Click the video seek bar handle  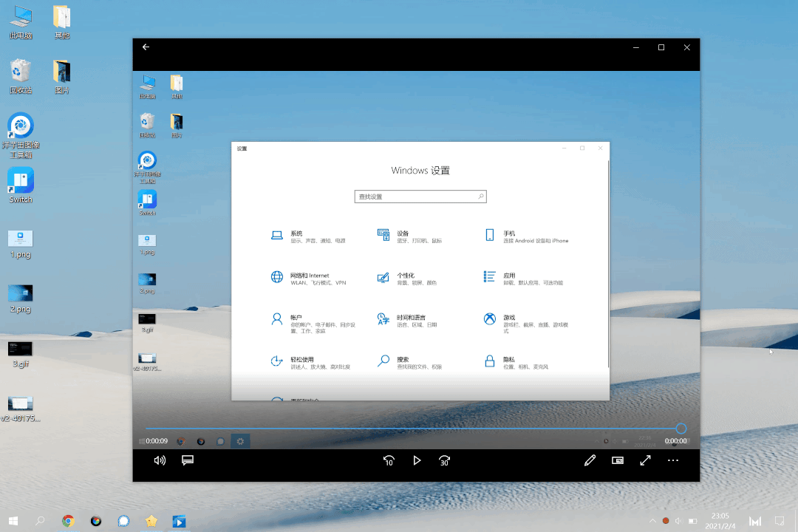click(x=681, y=429)
